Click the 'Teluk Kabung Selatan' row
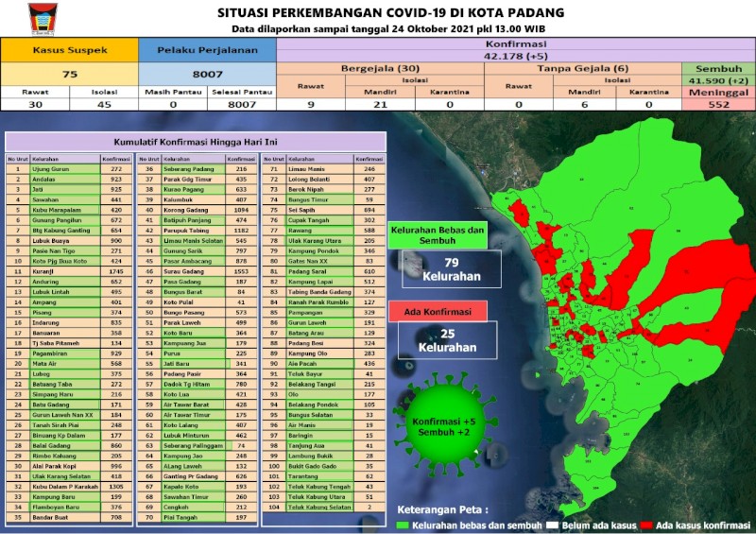Image resolution: width=756 pixels, height=534 pixels. tap(324, 507)
